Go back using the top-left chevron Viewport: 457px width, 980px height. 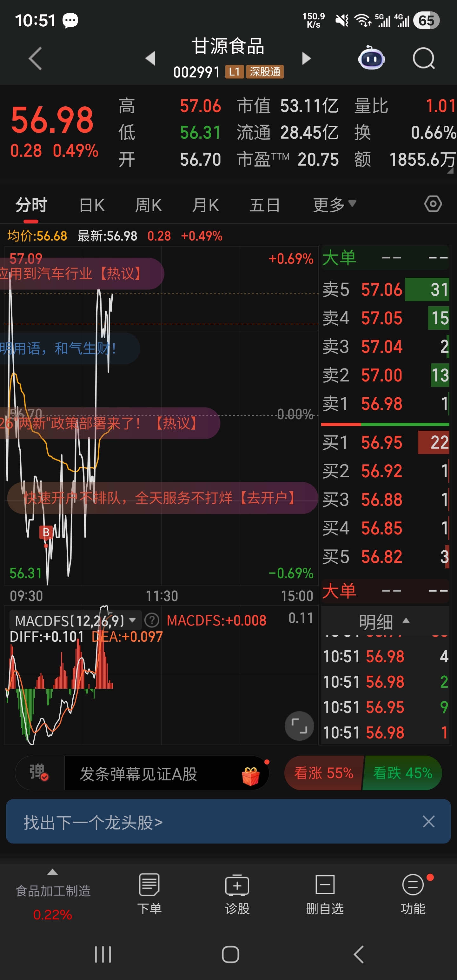(x=36, y=59)
